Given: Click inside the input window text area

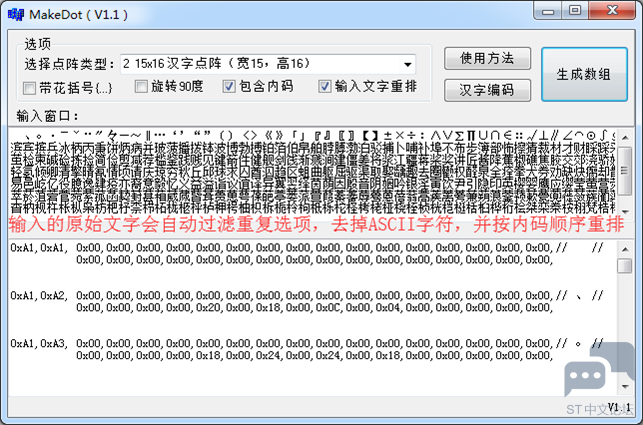Looking at the screenshot, I should [312, 171].
